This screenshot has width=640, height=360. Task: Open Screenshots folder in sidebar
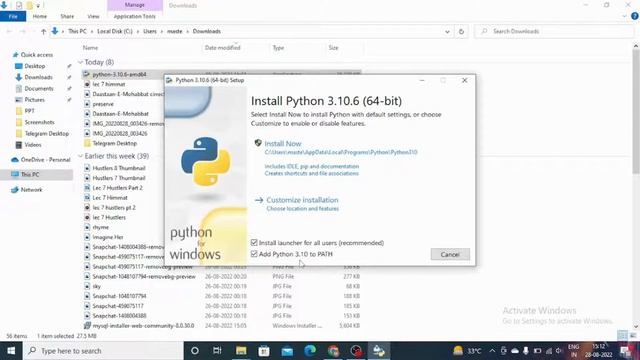39,122
